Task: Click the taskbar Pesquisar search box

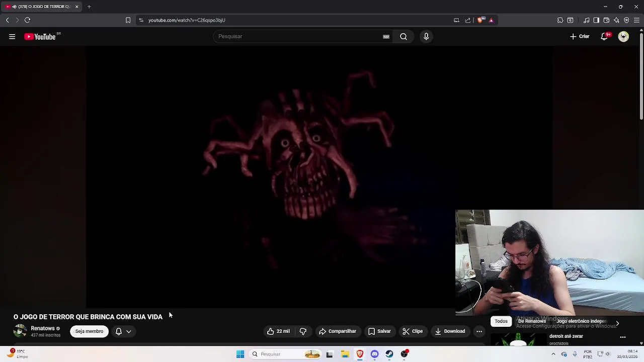Action: pos(286,354)
